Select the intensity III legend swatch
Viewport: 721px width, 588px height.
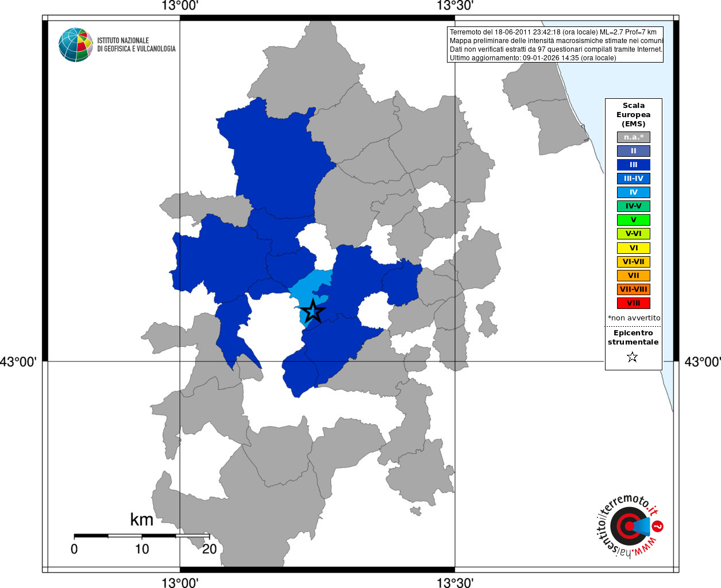[x=634, y=165]
